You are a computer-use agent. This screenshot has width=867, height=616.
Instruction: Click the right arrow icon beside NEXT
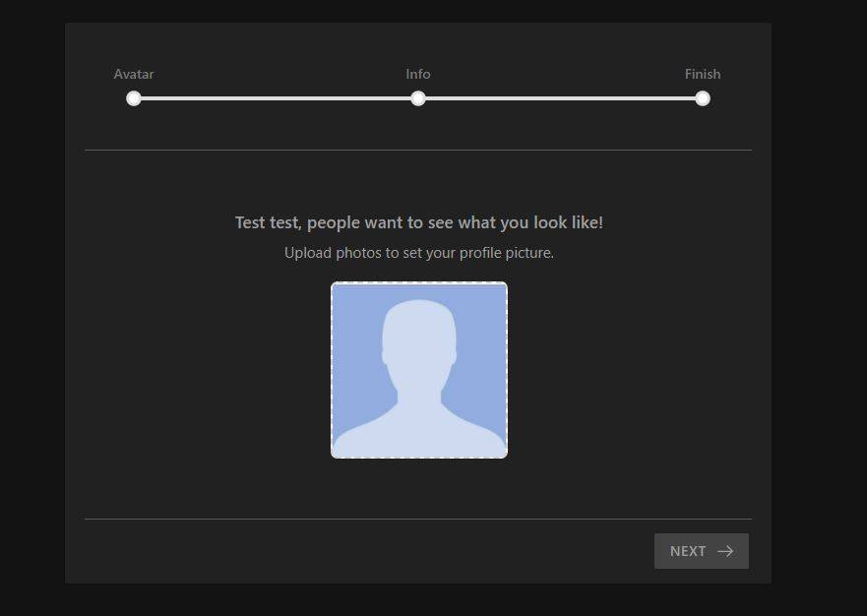point(725,551)
